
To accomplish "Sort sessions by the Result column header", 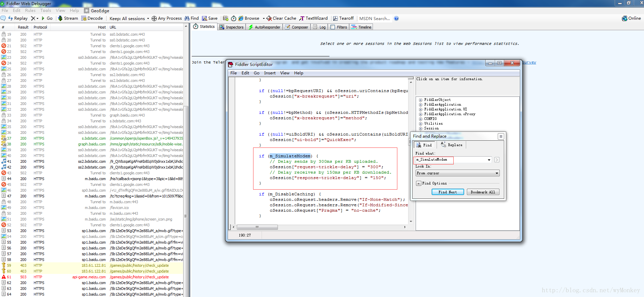I will (x=23, y=27).
